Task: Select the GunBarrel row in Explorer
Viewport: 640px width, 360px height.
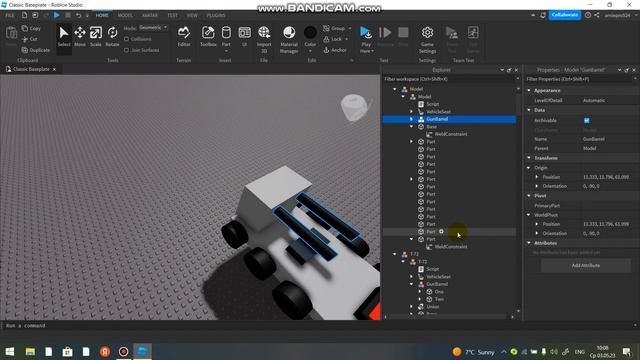Action: (449, 119)
